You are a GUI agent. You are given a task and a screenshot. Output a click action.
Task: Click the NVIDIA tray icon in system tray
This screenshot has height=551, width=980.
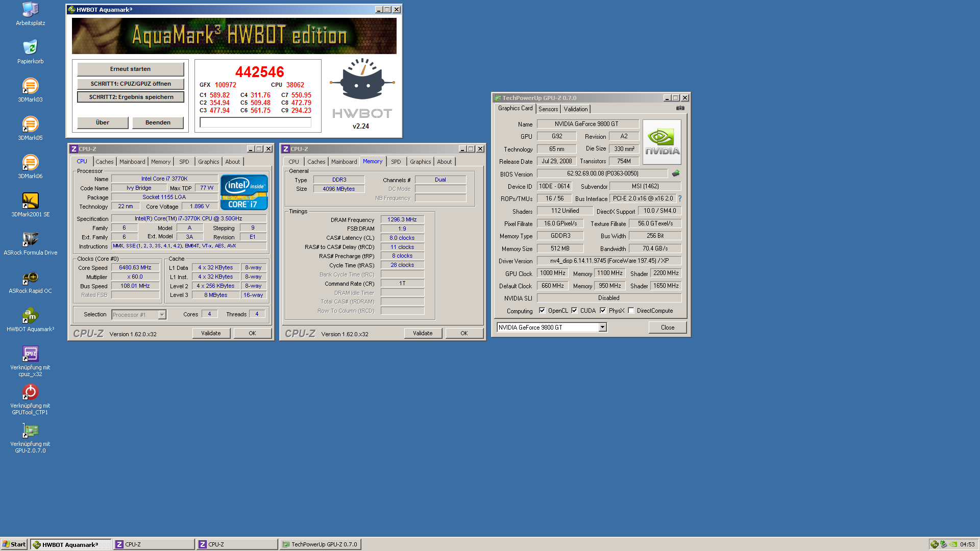pos(952,544)
